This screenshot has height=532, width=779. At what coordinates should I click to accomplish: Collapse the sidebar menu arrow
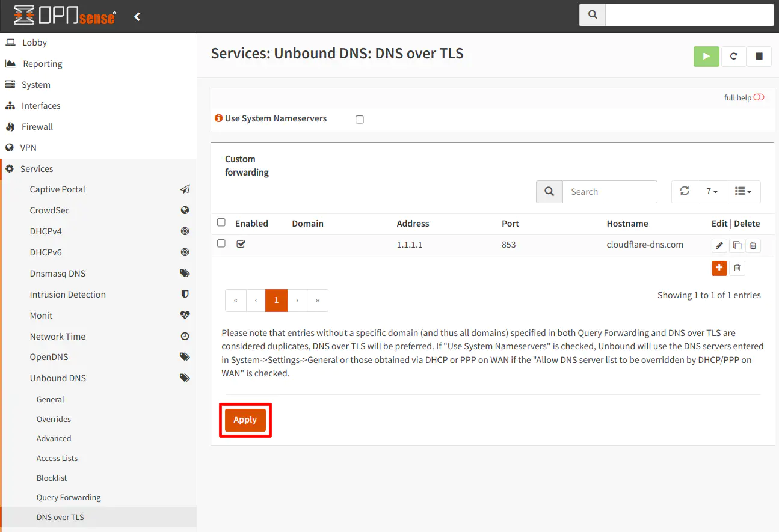(137, 17)
